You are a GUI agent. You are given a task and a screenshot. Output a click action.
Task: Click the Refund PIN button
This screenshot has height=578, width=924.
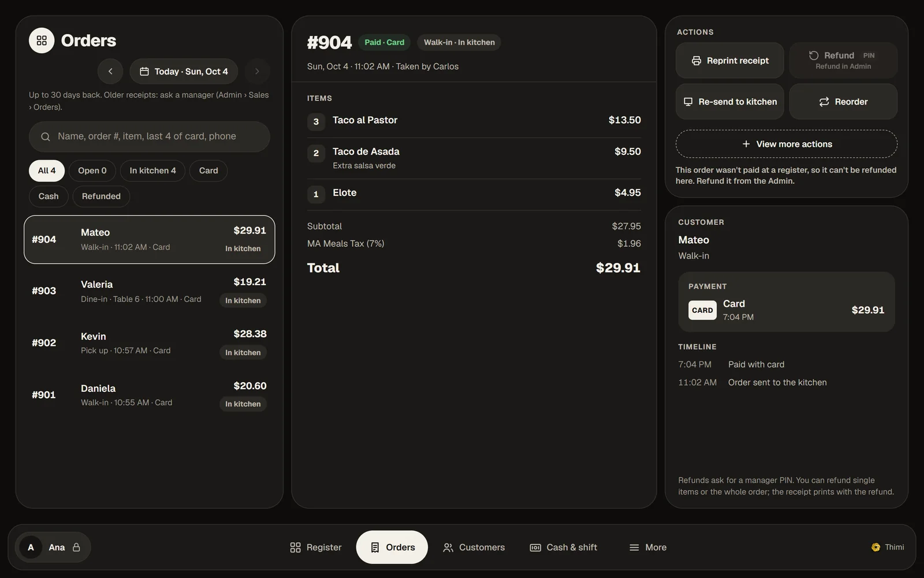click(843, 60)
